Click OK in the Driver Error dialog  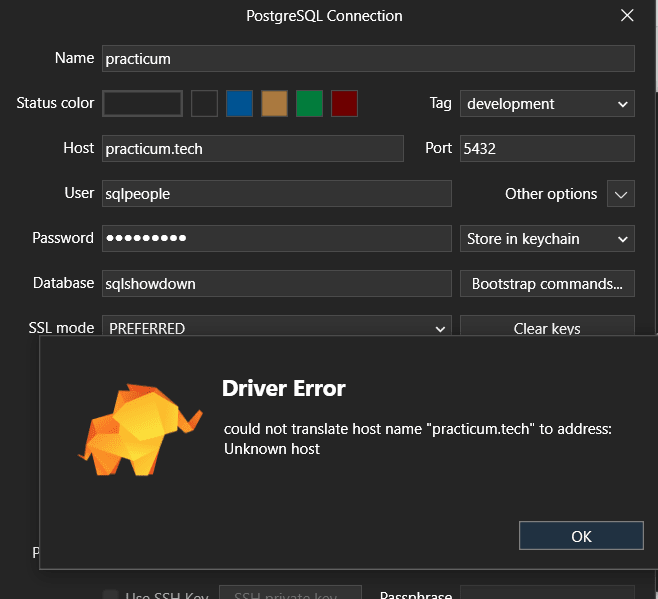[581, 535]
